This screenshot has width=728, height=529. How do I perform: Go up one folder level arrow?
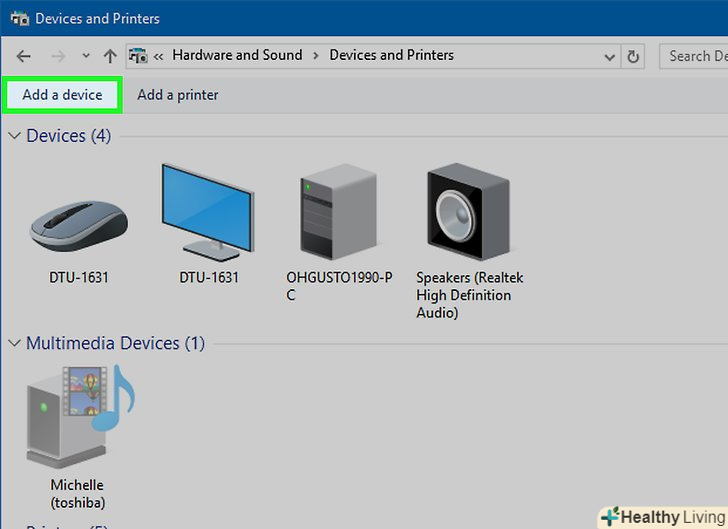[110, 56]
